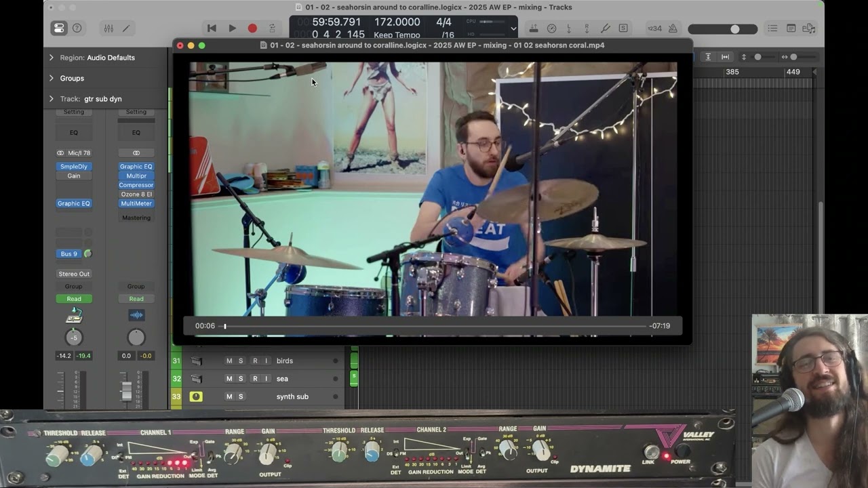Toggle the Metronome click button
Viewport: 868px width, 488px height.
[673, 28]
